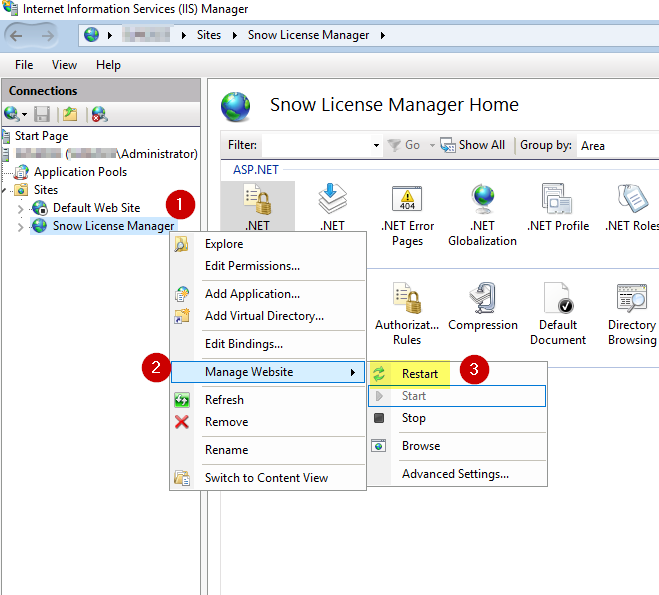This screenshot has height=595, width=659.
Task: Click Advanced Settings... in the submenu
Action: [x=457, y=474]
